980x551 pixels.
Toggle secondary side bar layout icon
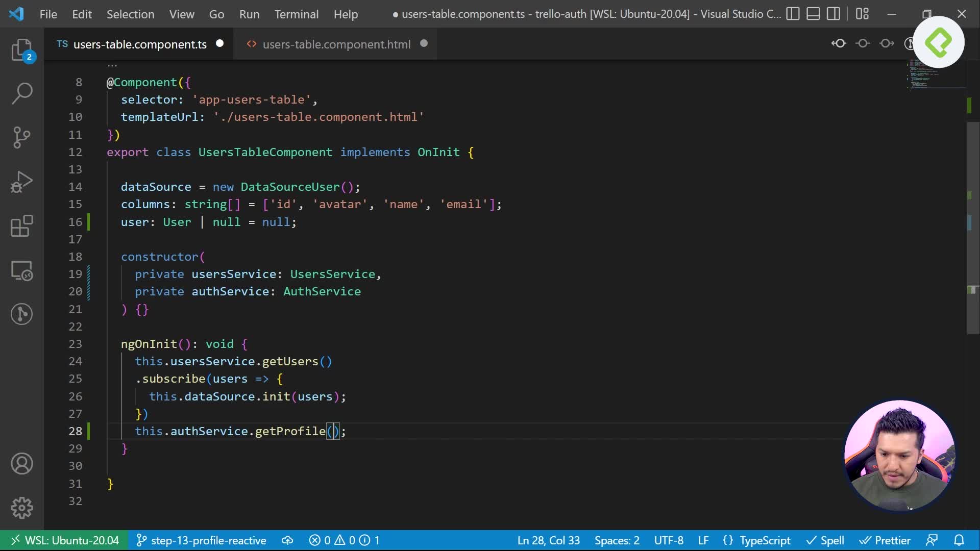coord(834,14)
